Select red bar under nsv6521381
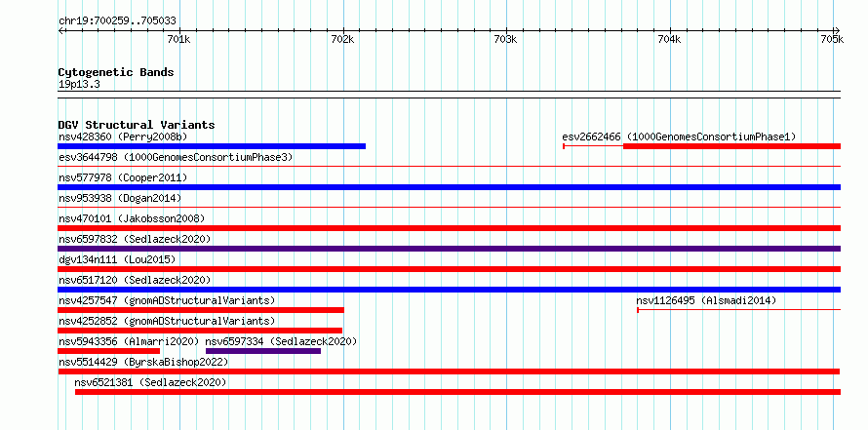The height and width of the screenshot is (430, 868). [457, 392]
